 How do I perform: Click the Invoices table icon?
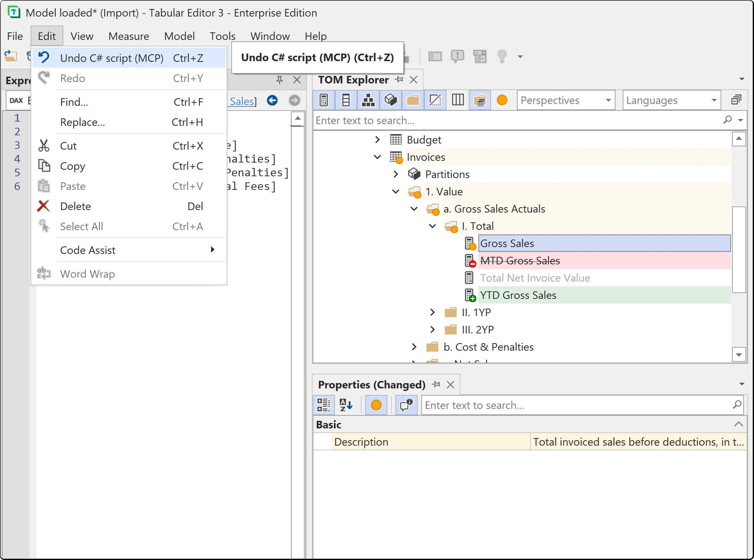[396, 157]
